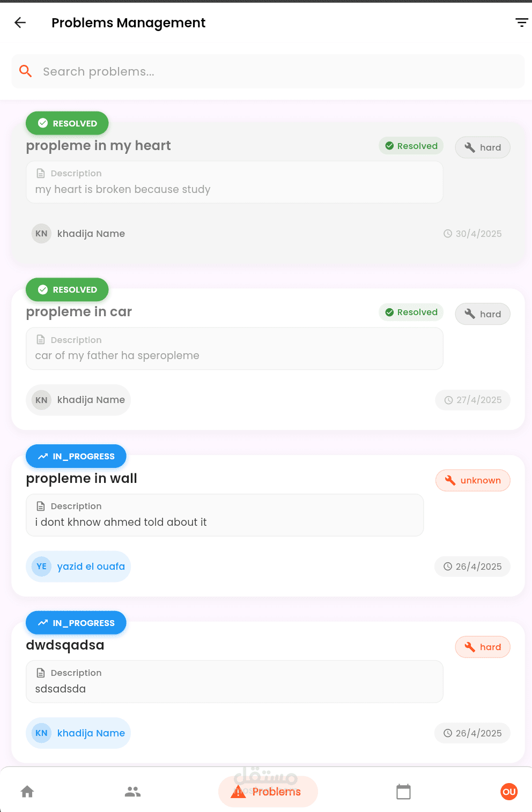Click the 27/4/2025 date chip
This screenshot has width=532, height=812.
coord(472,400)
